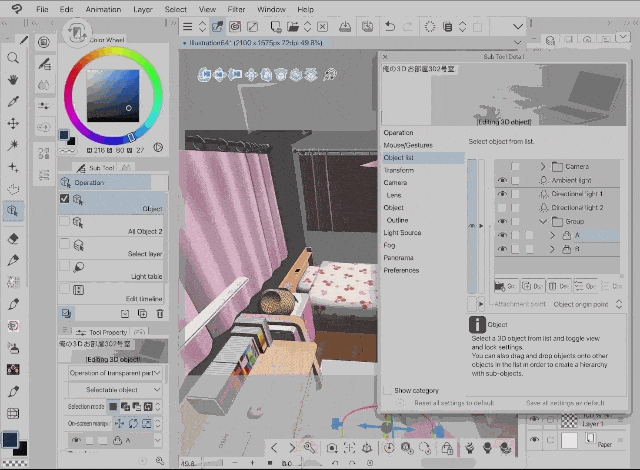The width and height of the screenshot is (640, 470).
Task: Click the delete sub tool trash icon
Action: click(160, 313)
